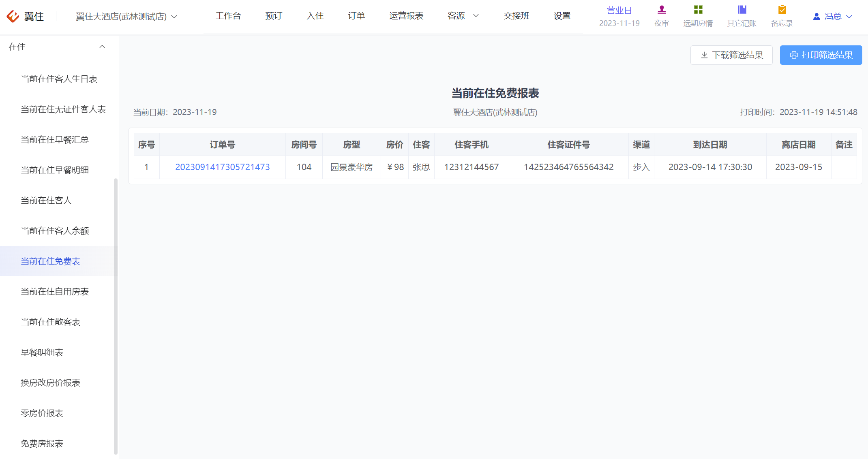Expand the 客源 dropdown menu
Screen dimensions: 868x459
pos(463,16)
